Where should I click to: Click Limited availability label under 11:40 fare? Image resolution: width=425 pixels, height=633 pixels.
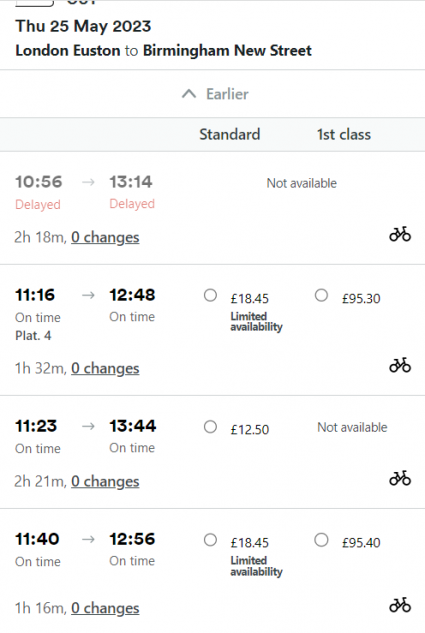(x=256, y=566)
